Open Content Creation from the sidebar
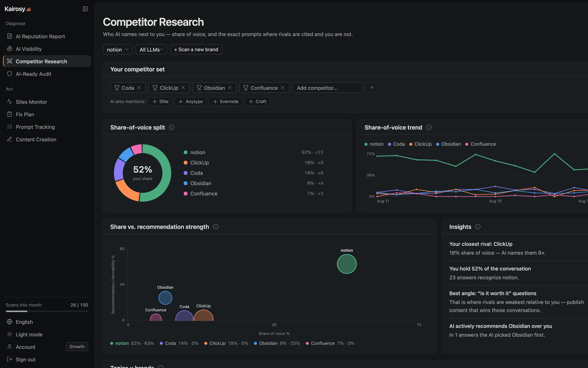The image size is (588, 368). pos(47,139)
